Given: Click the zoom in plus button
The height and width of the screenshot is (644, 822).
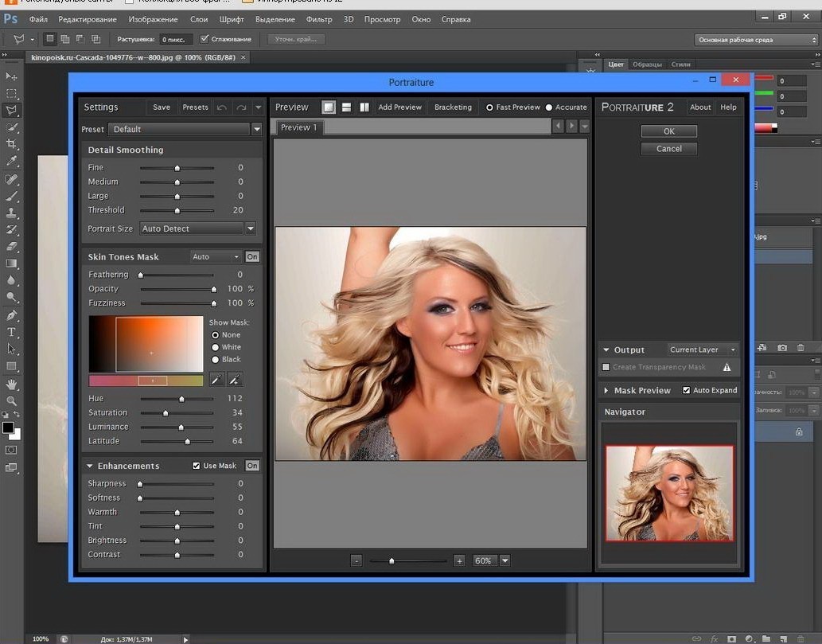Looking at the screenshot, I should (x=459, y=561).
